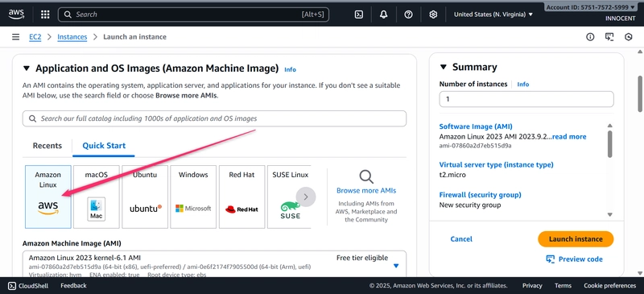Select the Amazon Linux AMI tile
The image size is (644, 294).
48,197
